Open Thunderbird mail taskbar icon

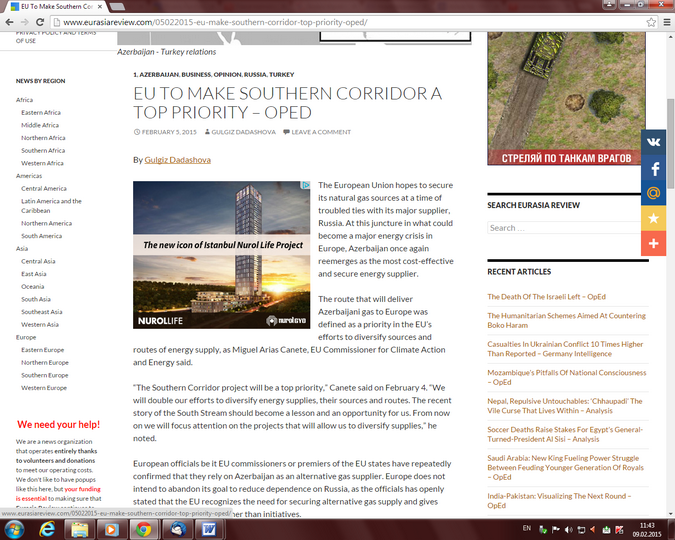click(177, 529)
